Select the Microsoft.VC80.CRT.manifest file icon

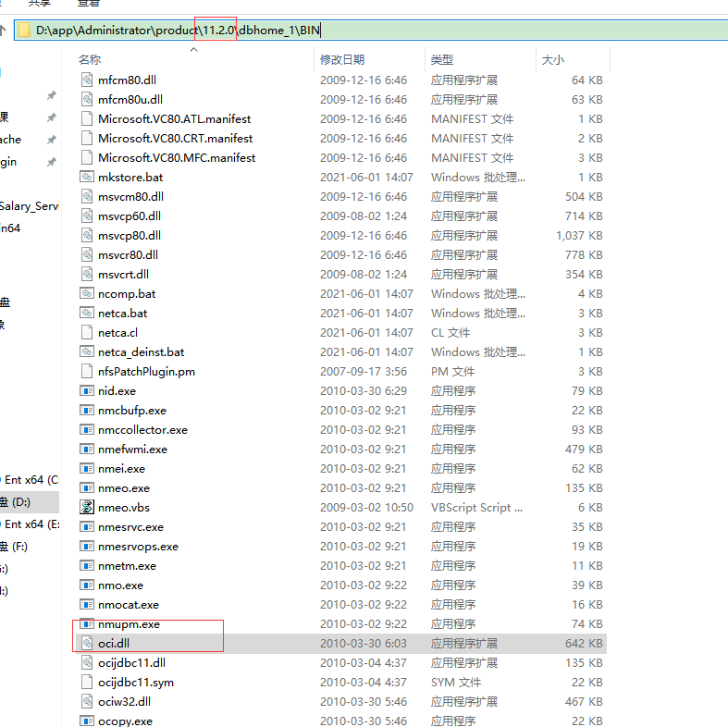[x=87, y=139]
